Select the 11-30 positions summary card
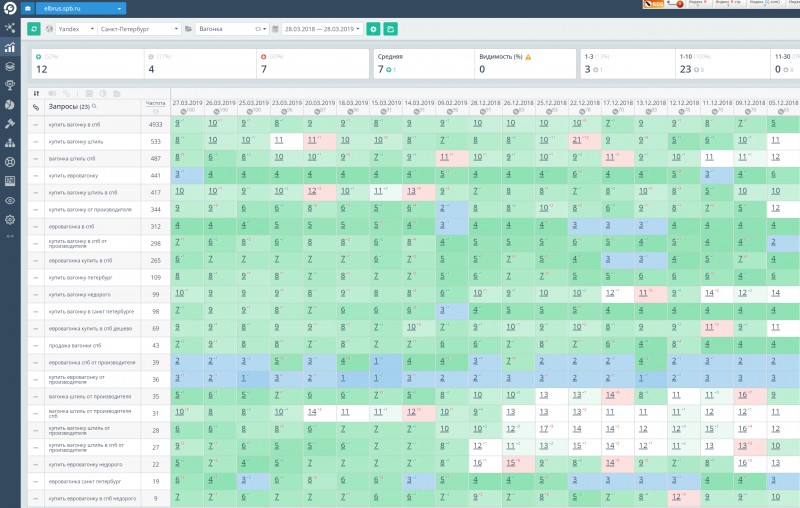 click(785, 64)
